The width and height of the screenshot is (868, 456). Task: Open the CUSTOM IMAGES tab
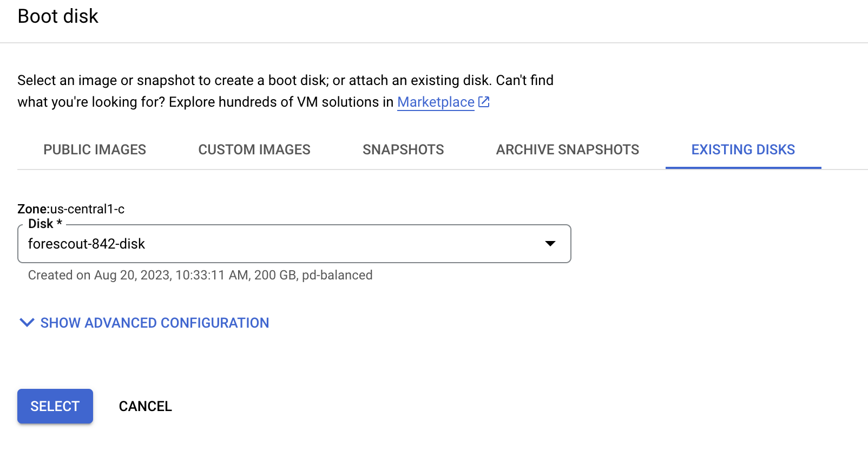coord(254,149)
